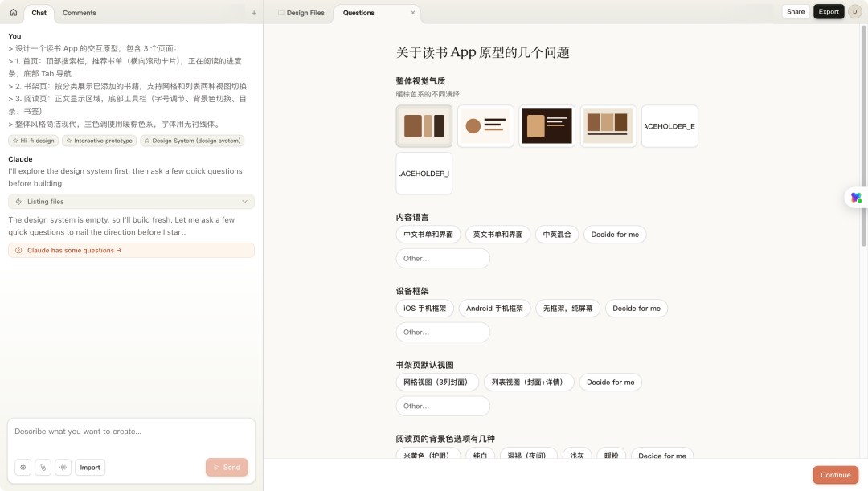Image resolution: width=868 pixels, height=491 pixels.
Task: Attach a file using the paperclip icon
Action: (x=43, y=467)
